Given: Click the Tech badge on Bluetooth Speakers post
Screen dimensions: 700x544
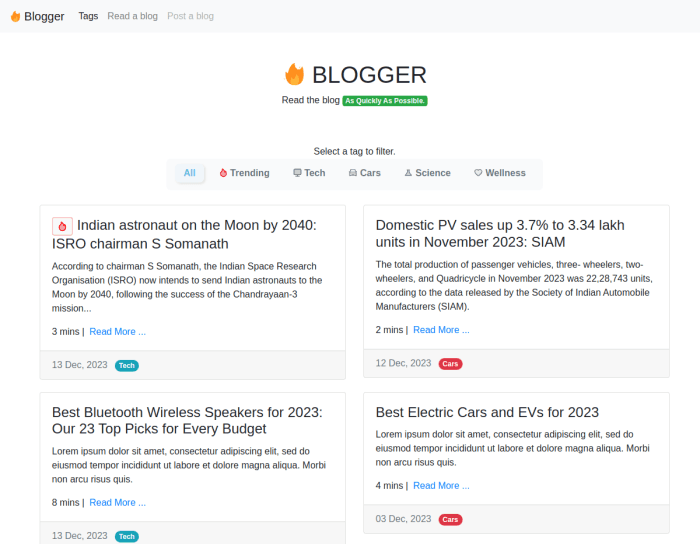Looking at the screenshot, I should click(127, 536).
